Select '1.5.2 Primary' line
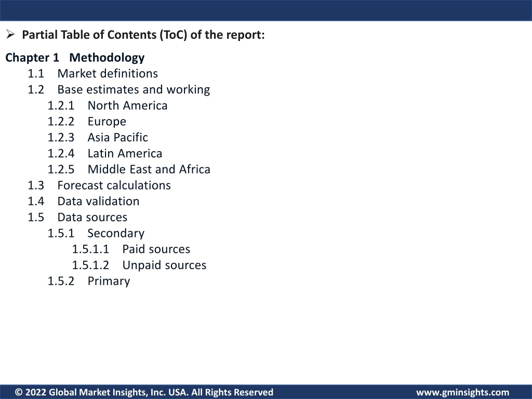This screenshot has width=532, height=399. [x=89, y=281]
